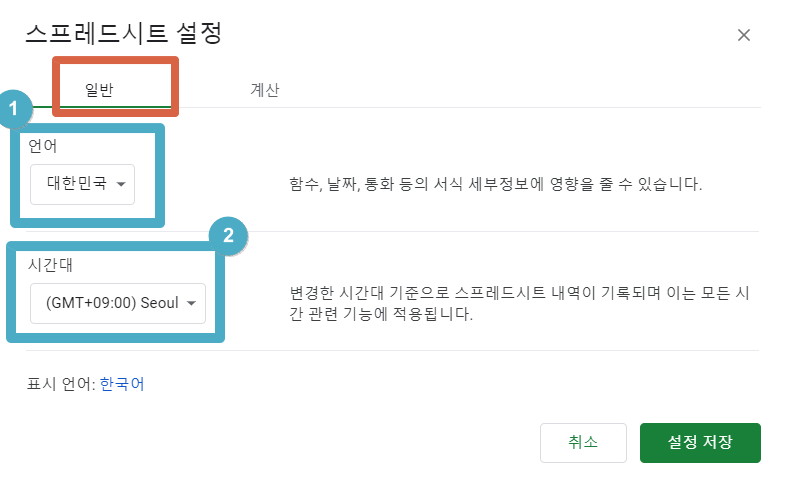786x485 pixels.
Task: Click the caret arrow next to Seoul
Action: click(x=191, y=303)
